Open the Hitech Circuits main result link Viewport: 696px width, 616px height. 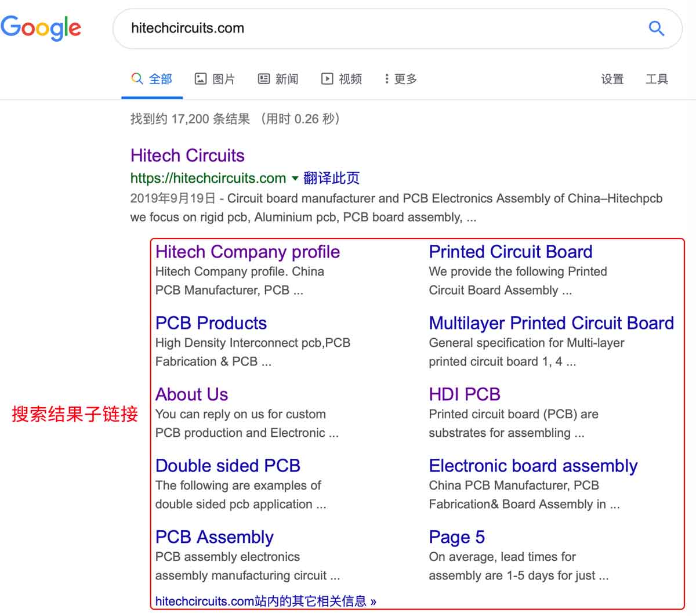pyautogui.click(x=187, y=155)
